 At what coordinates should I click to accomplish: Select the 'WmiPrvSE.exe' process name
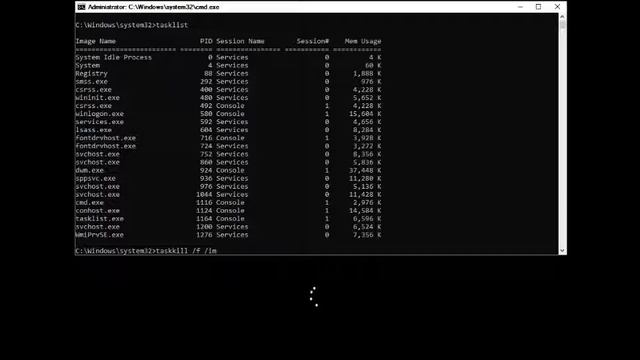(x=100, y=235)
